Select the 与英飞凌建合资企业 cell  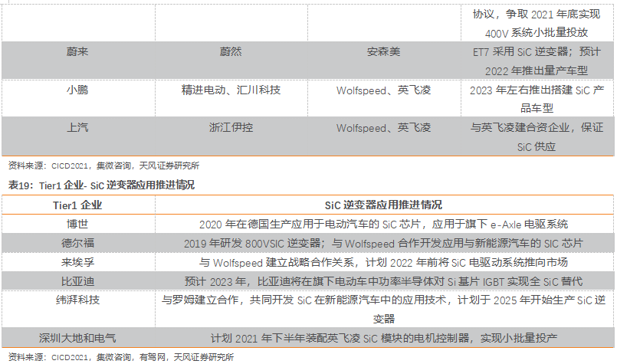click(537, 137)
